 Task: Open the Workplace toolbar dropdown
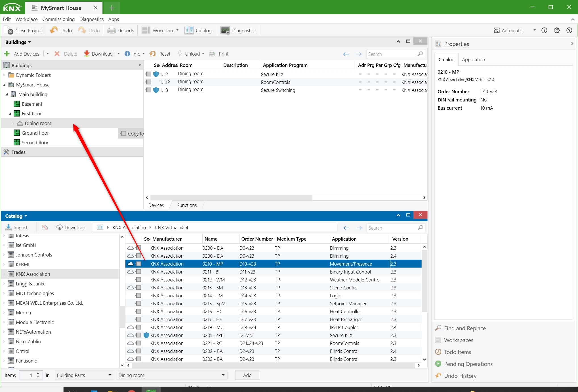coord(177,30)
